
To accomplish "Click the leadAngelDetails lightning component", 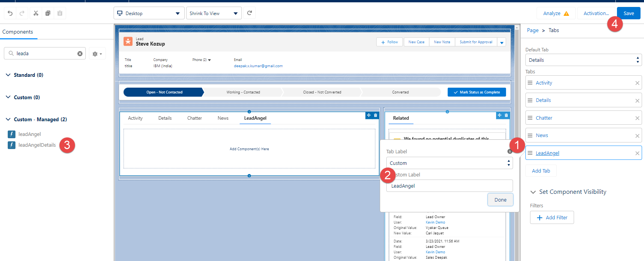I will (37, 145).
